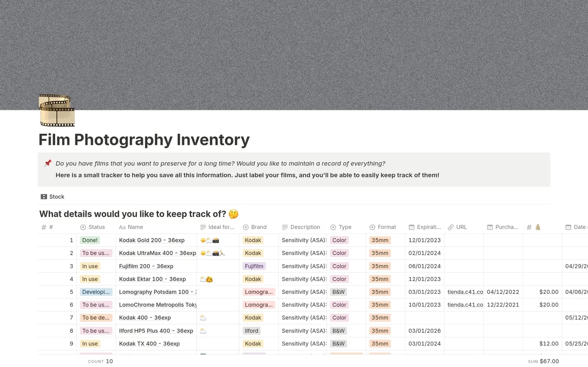588x367 pixels.
Task: Click sun and camera emojis for Kodak Gold
Action: [x=210, y=240]
